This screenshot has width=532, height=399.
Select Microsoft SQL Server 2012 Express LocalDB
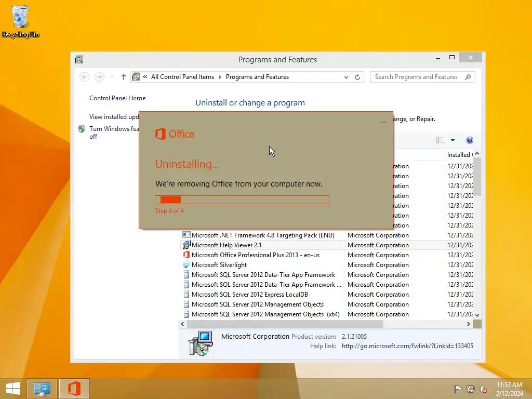click(x=250, y=295)
